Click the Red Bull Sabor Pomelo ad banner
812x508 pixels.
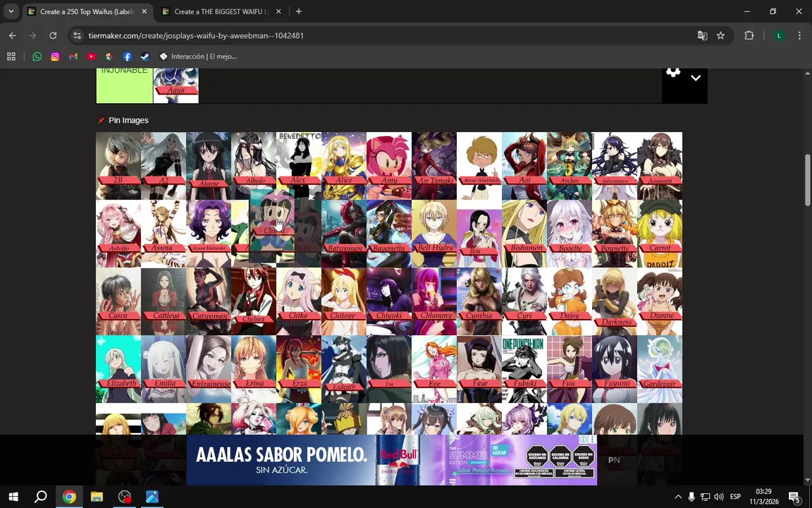click(391, 460)
